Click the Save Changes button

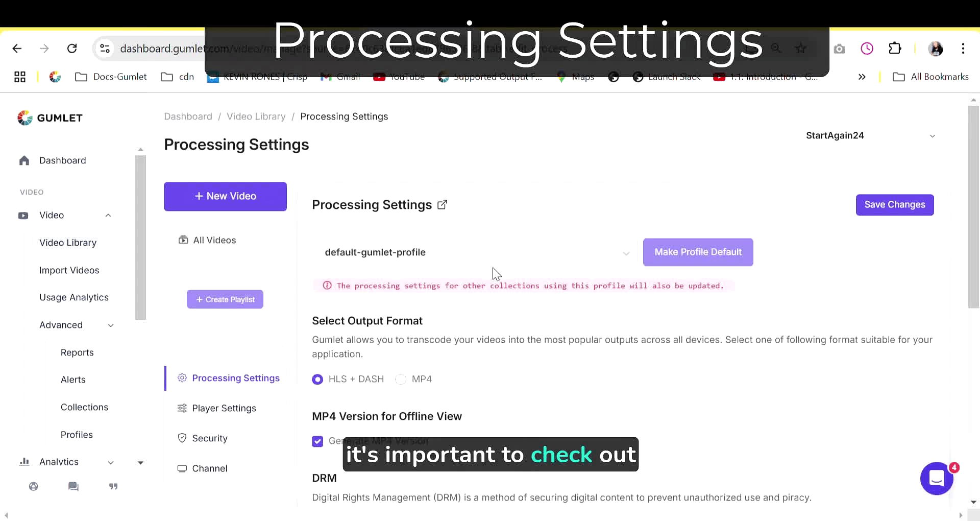pyautogui.click(x=895, y=205)
